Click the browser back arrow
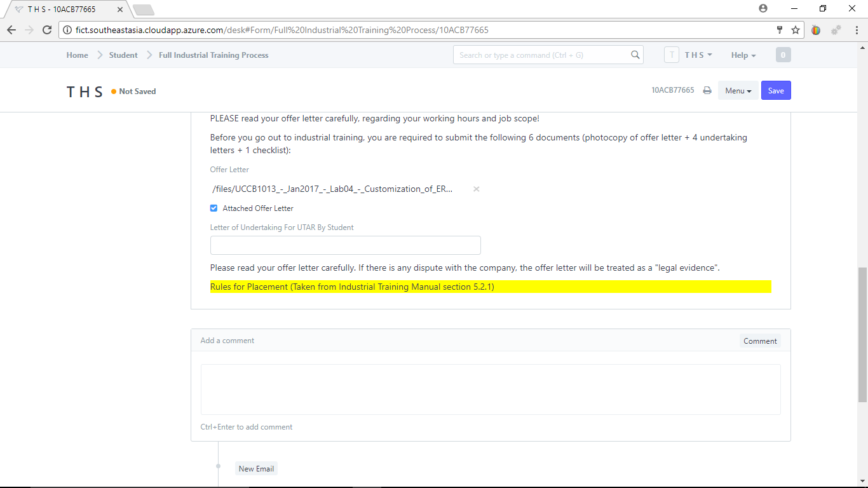Viewport: 868px width, 488px height. point(11,30)
